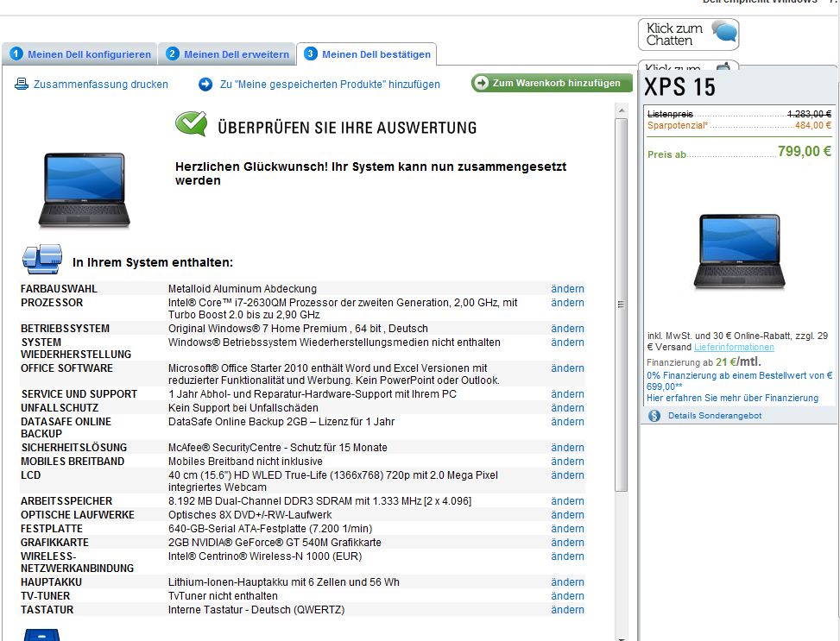
Task: Click the 2GB NVIDIA GeForce GT 540M text
Action: [275, 543]
